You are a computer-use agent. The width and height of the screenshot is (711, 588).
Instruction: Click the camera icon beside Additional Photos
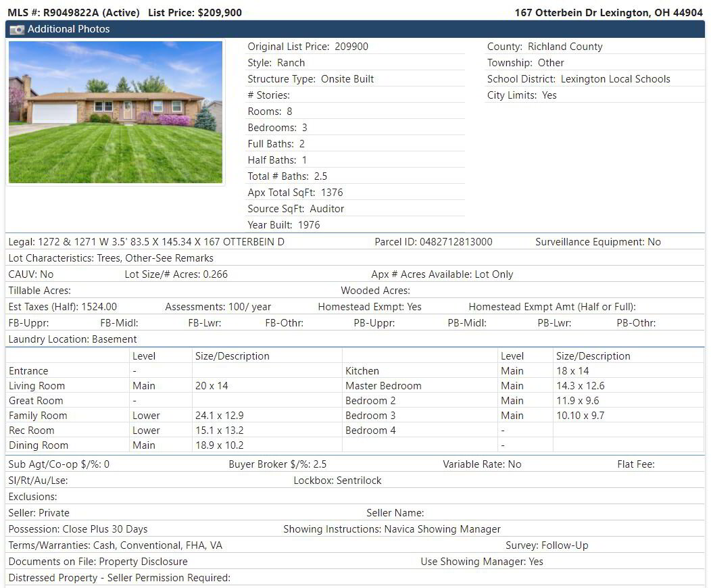(x=17, y=29)
